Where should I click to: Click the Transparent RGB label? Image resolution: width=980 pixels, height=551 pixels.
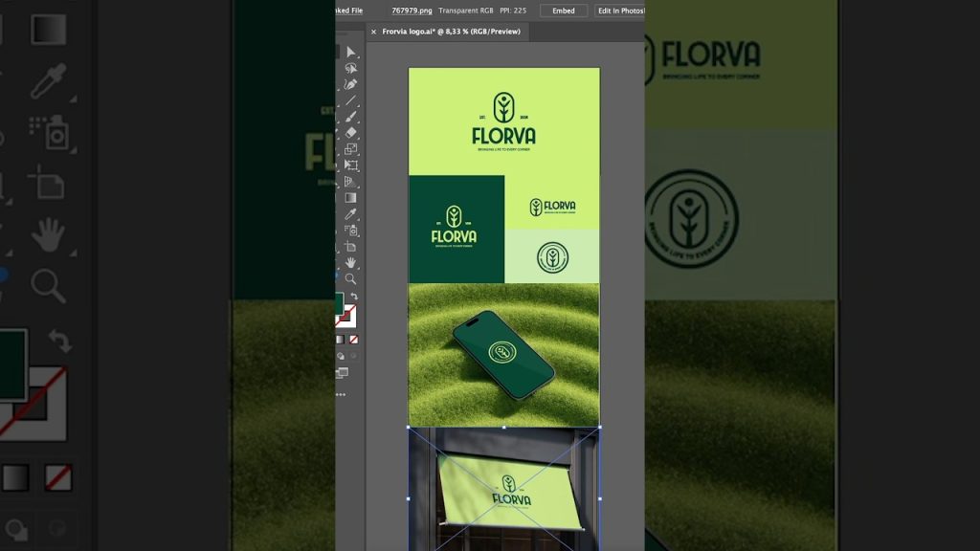tap(466, 11)
